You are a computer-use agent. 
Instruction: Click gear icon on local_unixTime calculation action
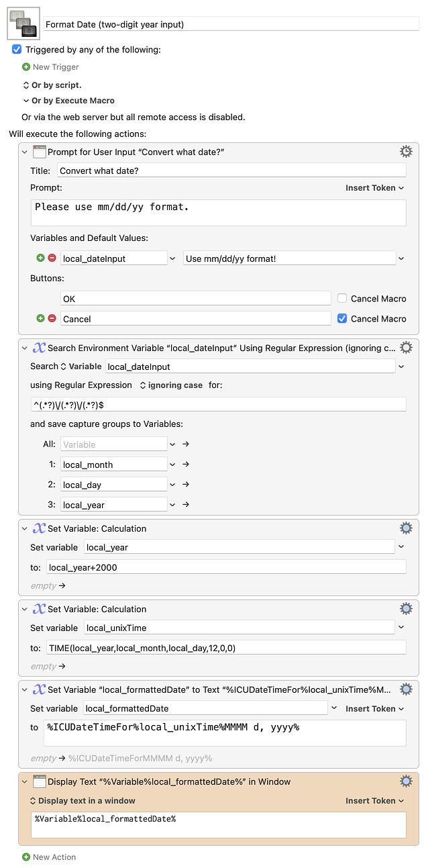pos(406,608)
